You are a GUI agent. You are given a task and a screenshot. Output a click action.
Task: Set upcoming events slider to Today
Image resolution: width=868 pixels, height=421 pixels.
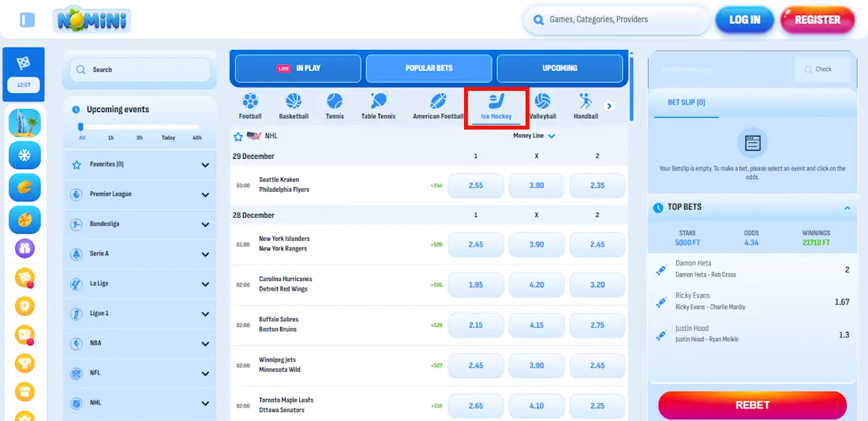[x=168, y=138]
